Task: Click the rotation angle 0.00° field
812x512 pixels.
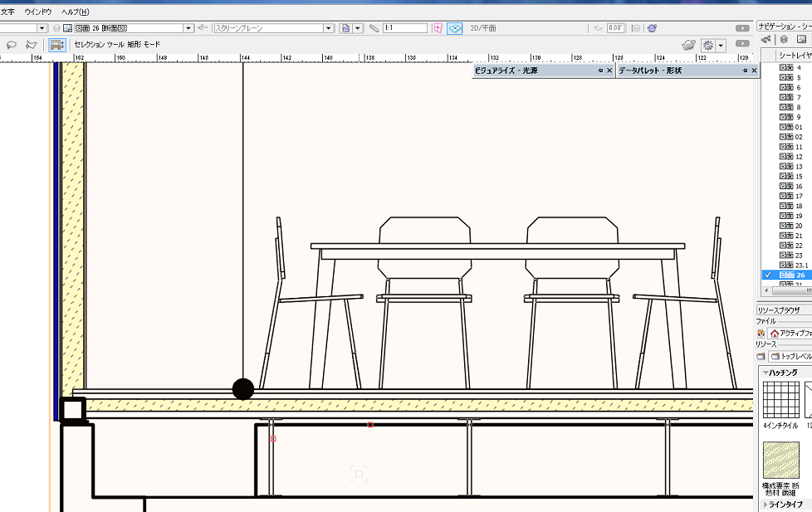Action: click(x=615, y=28)
